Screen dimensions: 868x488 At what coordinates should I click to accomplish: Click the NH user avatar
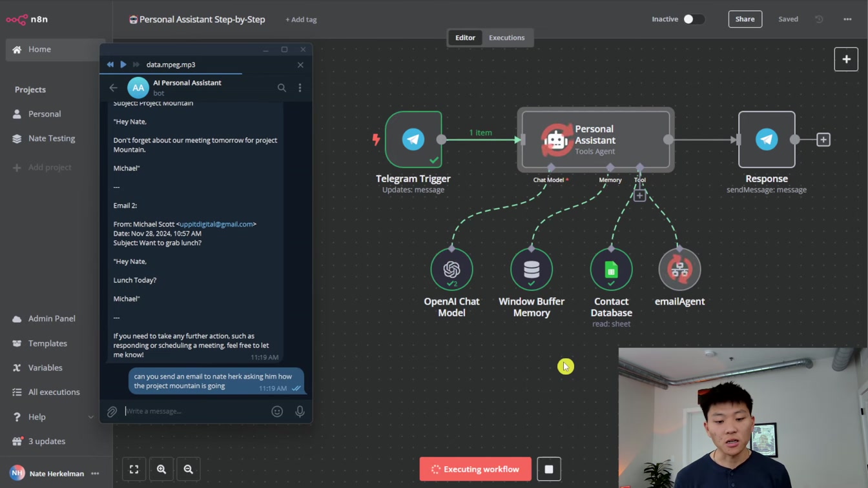[17, 474]
